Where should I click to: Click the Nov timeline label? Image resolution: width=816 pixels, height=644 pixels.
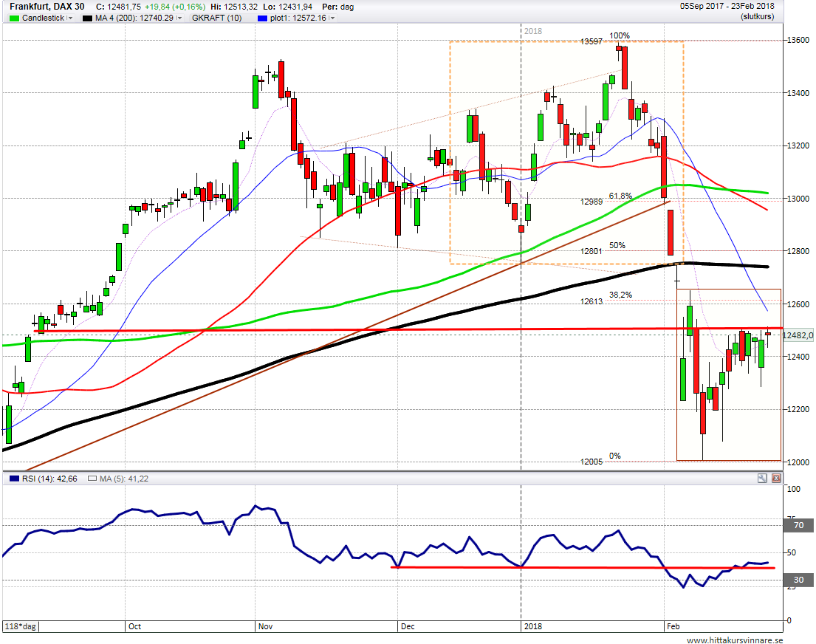click(x=265, y=626)
